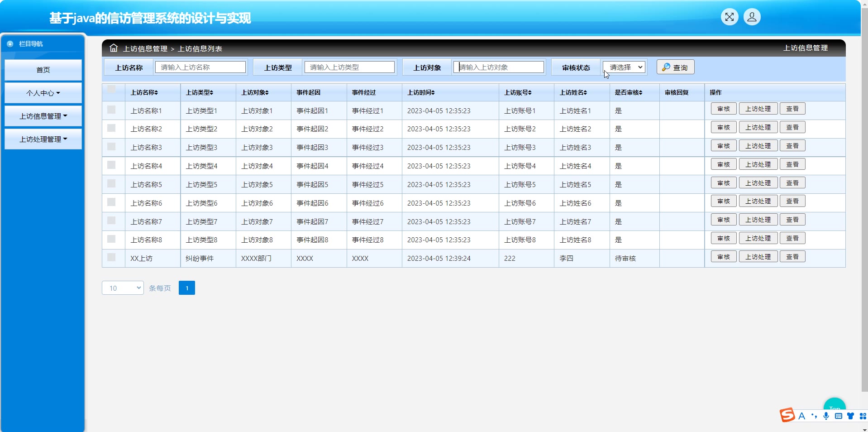This screenshot has height=432, width=868.
Task: Open the user profile icon in header
Action: click(x=752, y=17)
